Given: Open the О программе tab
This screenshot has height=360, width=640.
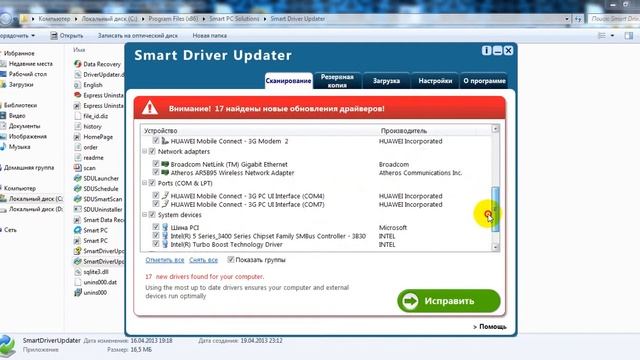Looking at the screenshot, I should tap(484, 81).
